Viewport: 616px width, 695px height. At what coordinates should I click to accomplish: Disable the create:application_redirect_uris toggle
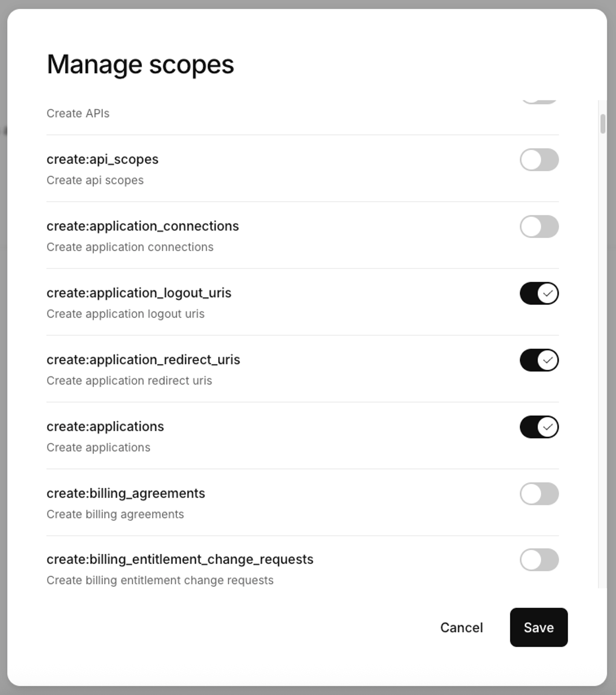coord(539,360)
